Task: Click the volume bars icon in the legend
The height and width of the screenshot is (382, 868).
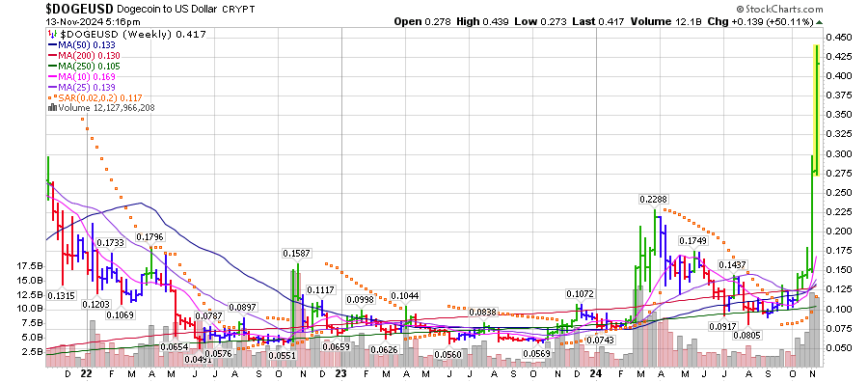Action: 53,108
